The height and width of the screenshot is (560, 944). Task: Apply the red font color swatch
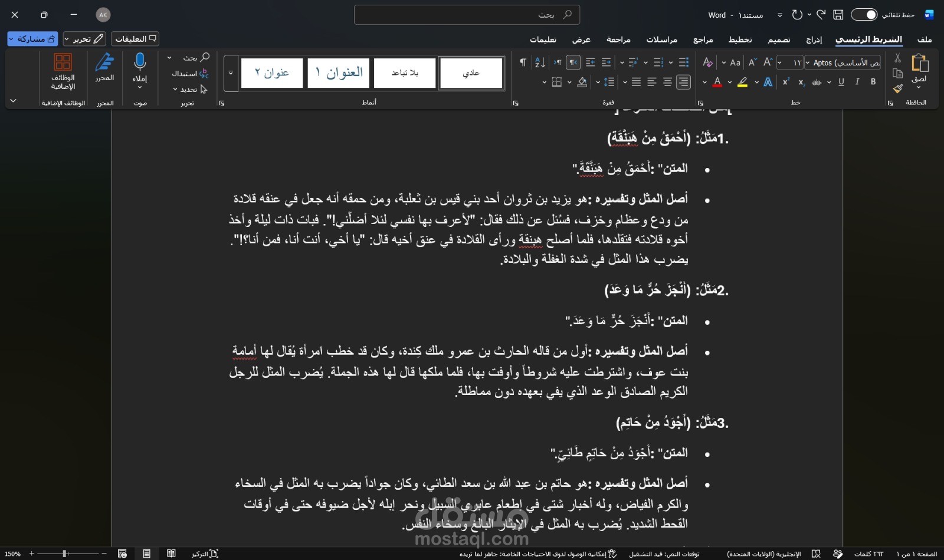click(x=717, y=82)
